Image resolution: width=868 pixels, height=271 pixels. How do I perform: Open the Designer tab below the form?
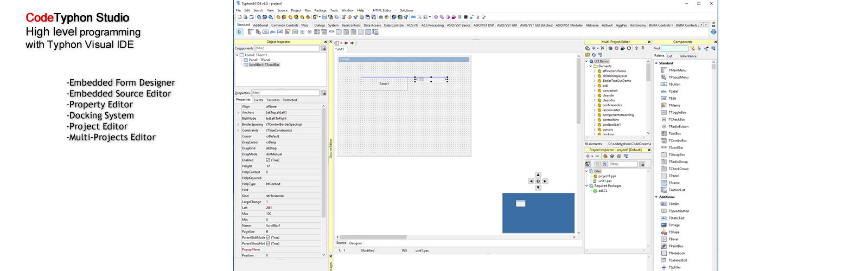tap(355, 243)
